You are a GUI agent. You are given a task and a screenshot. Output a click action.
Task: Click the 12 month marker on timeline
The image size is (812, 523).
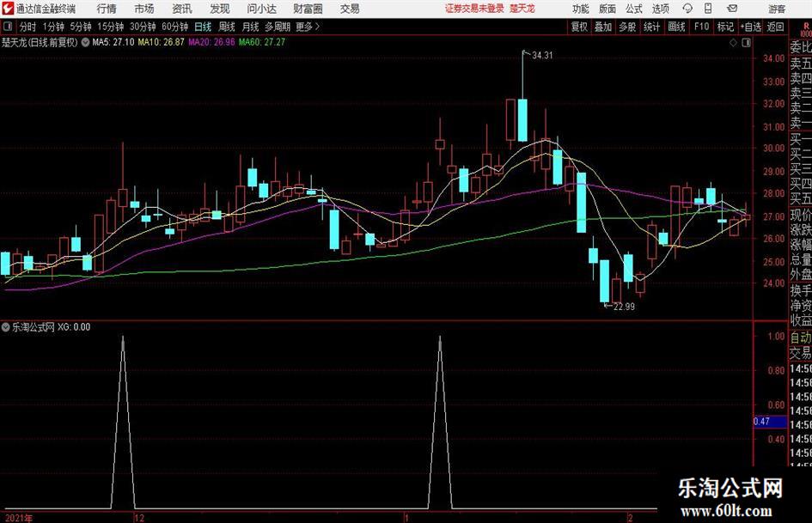139,518
